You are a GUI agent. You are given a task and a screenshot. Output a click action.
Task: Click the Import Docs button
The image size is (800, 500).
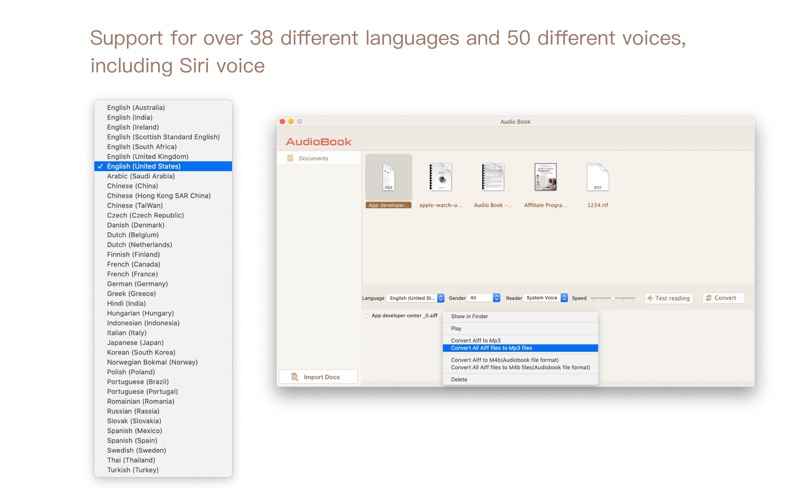tap(318, 377)
